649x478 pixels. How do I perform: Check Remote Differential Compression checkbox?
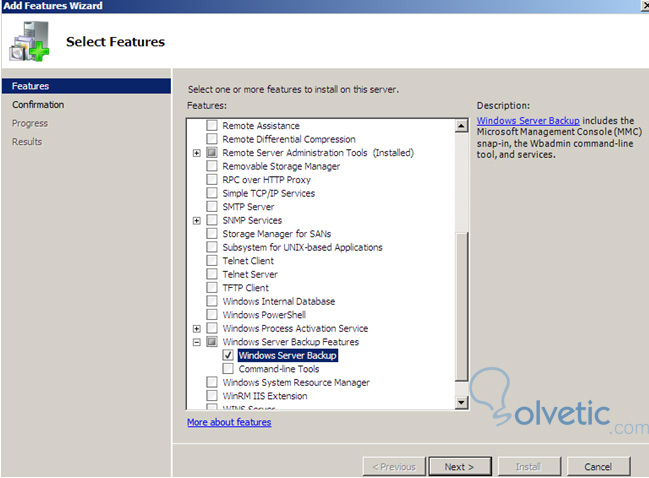(x=212, y=139)
